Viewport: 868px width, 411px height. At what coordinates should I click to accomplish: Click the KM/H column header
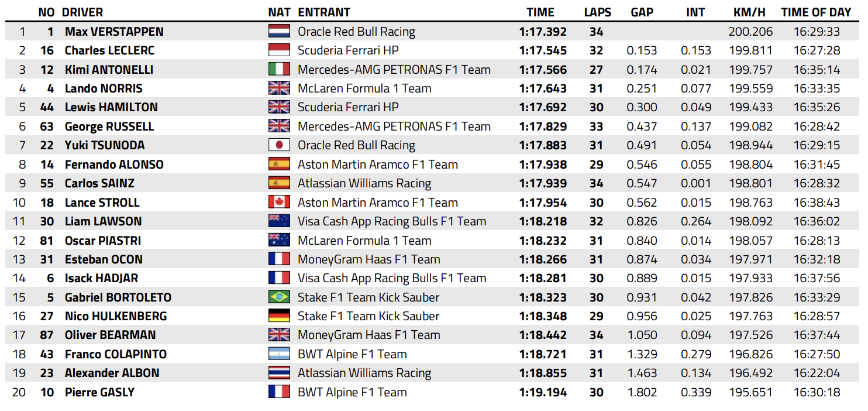pyautogui.click(x=750, y=12)
